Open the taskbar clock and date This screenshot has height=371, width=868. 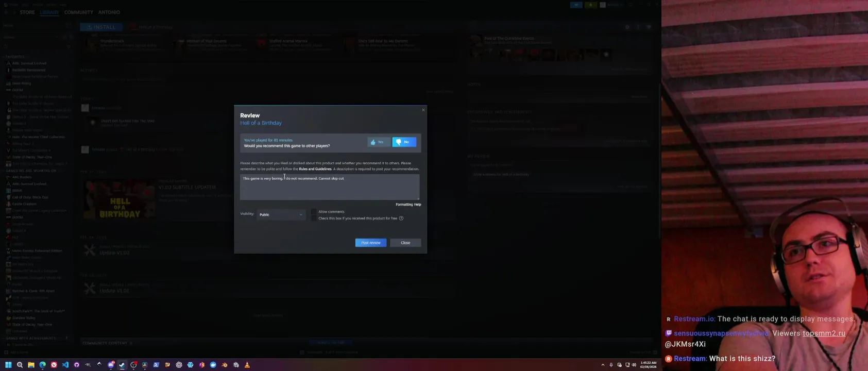tap(649, 365)
